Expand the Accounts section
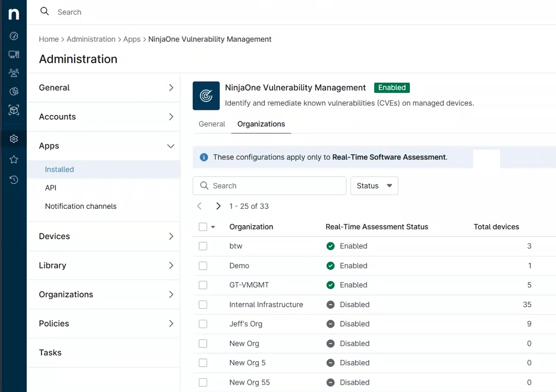The image size is (556, 392). click(x=104, y=117)
